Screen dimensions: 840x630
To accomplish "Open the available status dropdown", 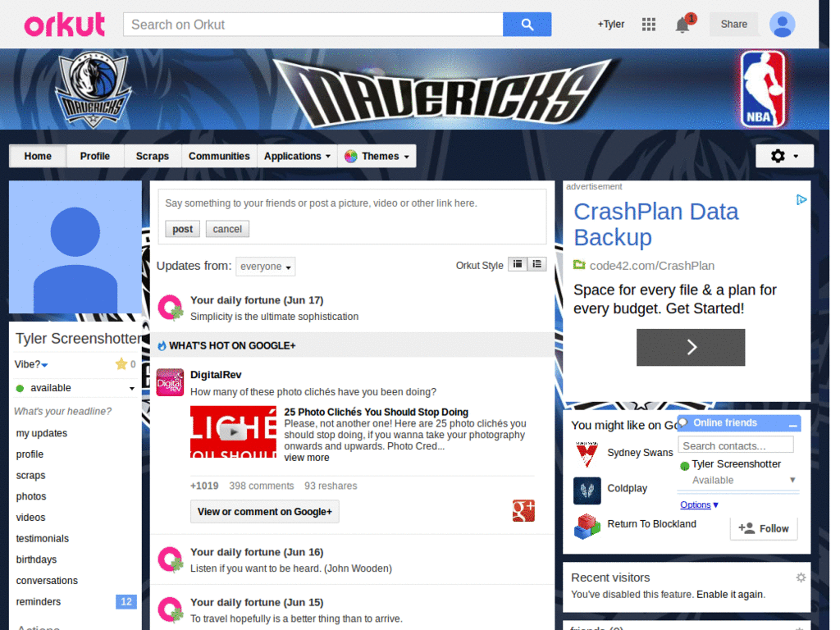I will pos(75,388).
